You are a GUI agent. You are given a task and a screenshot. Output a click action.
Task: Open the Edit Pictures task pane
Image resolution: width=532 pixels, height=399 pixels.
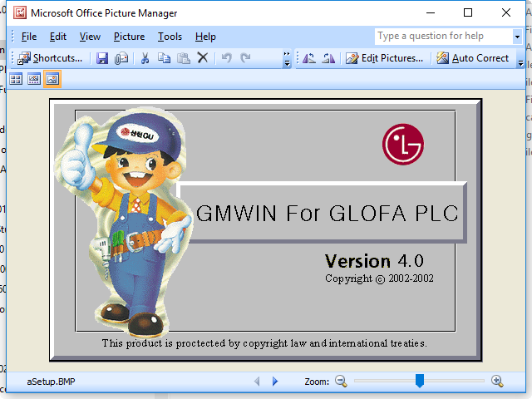pyautogui.click(x=384, y=58)
